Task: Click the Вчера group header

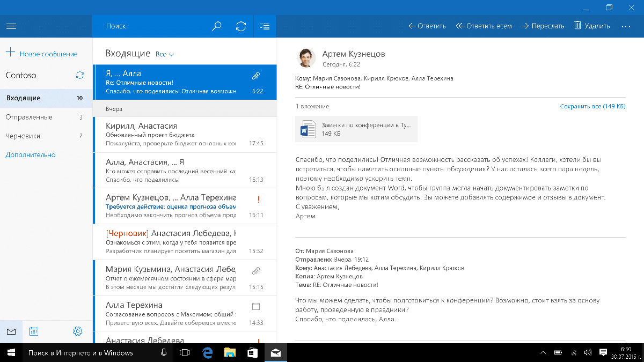Action: (x=185, y=109)
